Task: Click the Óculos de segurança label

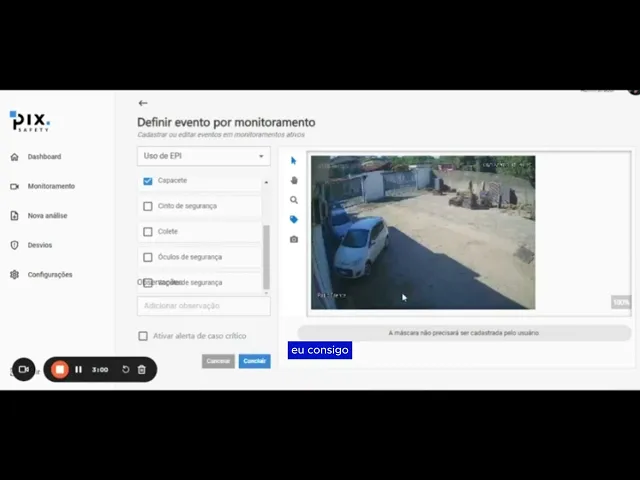Action: 190,257
